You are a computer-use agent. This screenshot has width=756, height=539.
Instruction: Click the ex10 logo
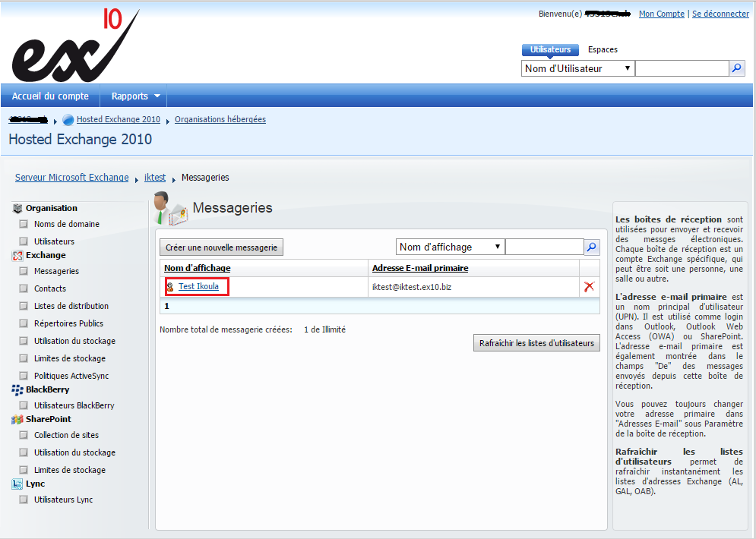(76, 46)
